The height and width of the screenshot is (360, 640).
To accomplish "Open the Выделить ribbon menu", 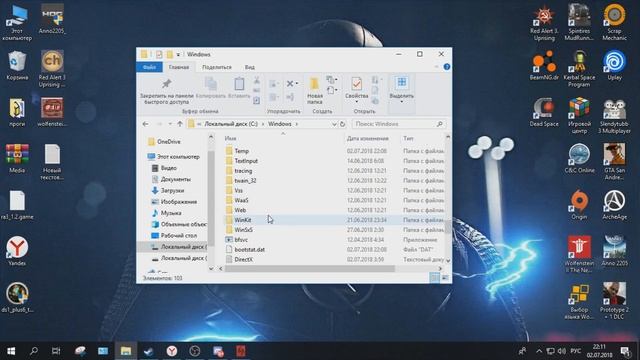I will [x=402, y=90].
